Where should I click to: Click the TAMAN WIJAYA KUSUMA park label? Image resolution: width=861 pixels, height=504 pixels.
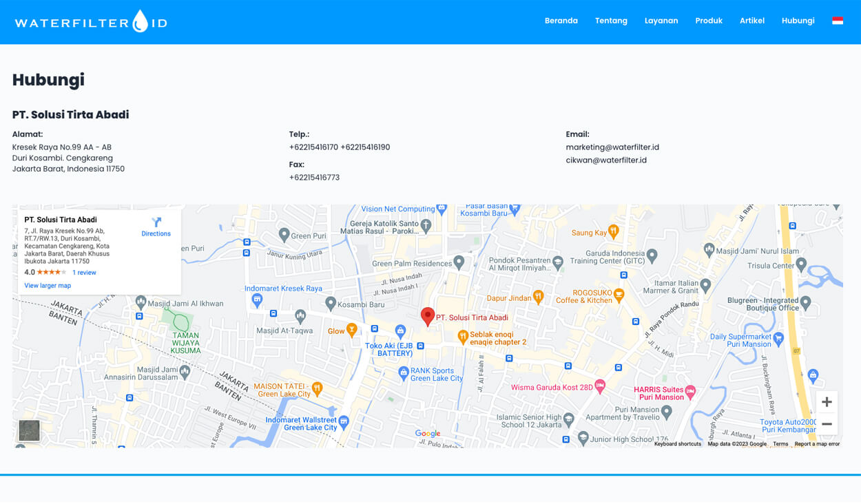(x=186, y=343)
